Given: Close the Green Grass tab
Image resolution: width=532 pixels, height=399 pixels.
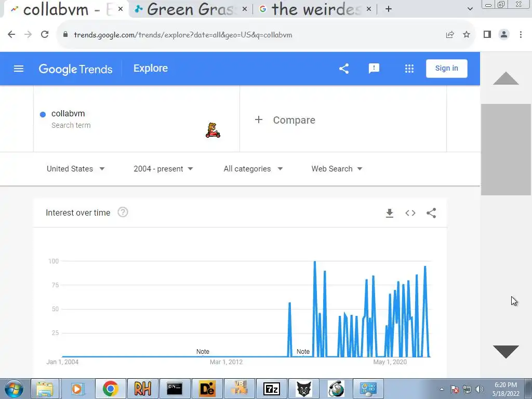Looking at the screenshot, I should pos(245,9).
